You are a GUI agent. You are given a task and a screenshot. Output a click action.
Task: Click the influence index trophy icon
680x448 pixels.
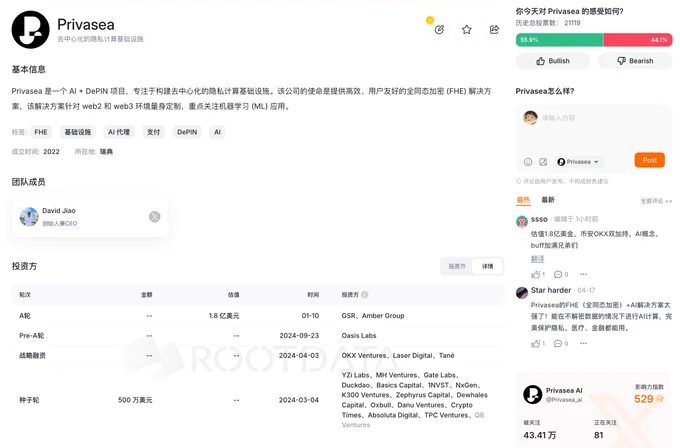pos(659,399)
